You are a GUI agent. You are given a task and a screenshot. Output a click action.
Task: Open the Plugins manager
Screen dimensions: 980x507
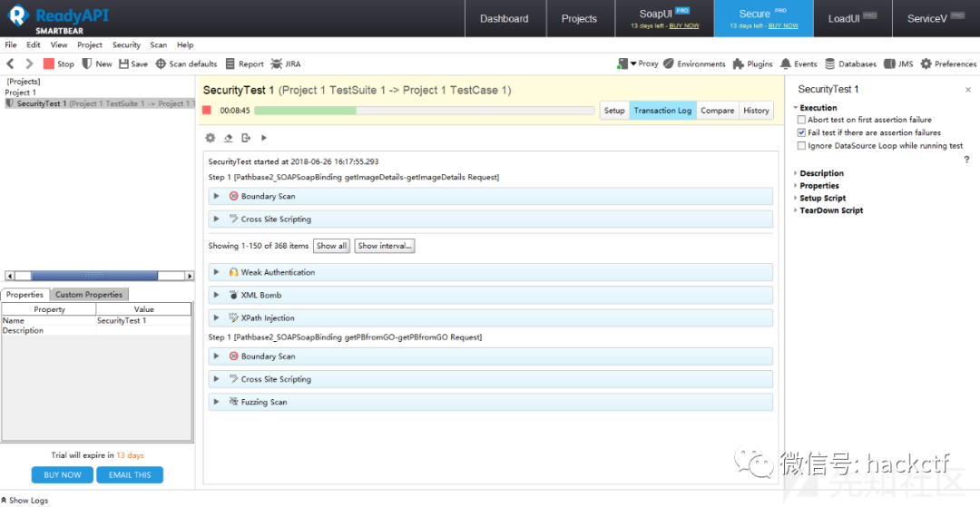[x=752, y=63]
